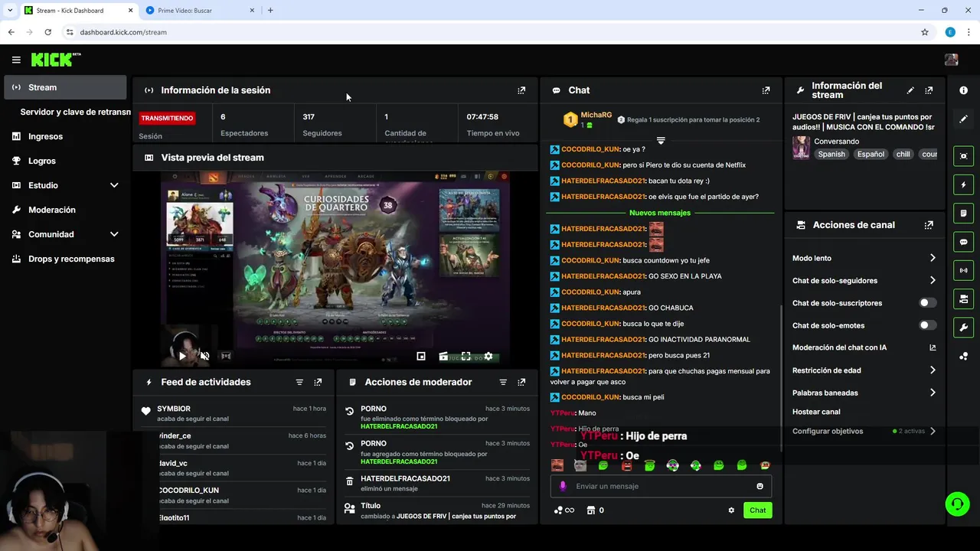
Task: Pop out the Información de la sesión panel
Action: pos(521,90)
